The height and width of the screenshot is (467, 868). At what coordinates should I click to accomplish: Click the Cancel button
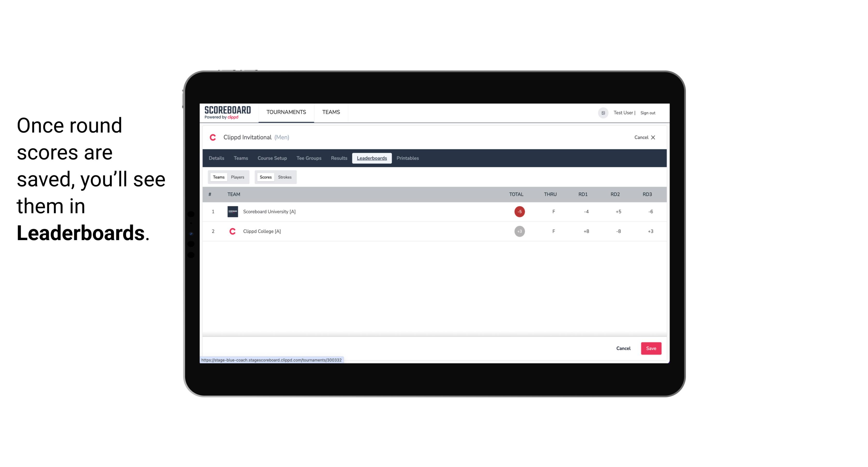click(623, 348)
